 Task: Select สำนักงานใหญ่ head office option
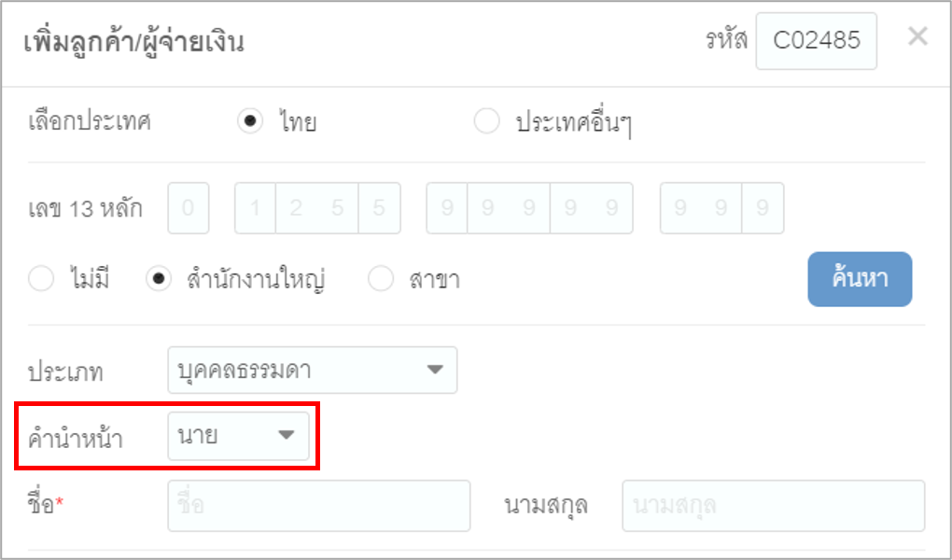[159, 278]
